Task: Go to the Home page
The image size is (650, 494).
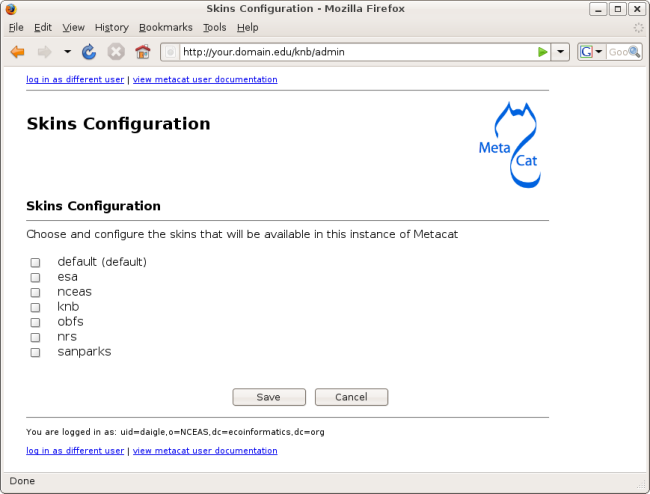Action: pos(142,52)
